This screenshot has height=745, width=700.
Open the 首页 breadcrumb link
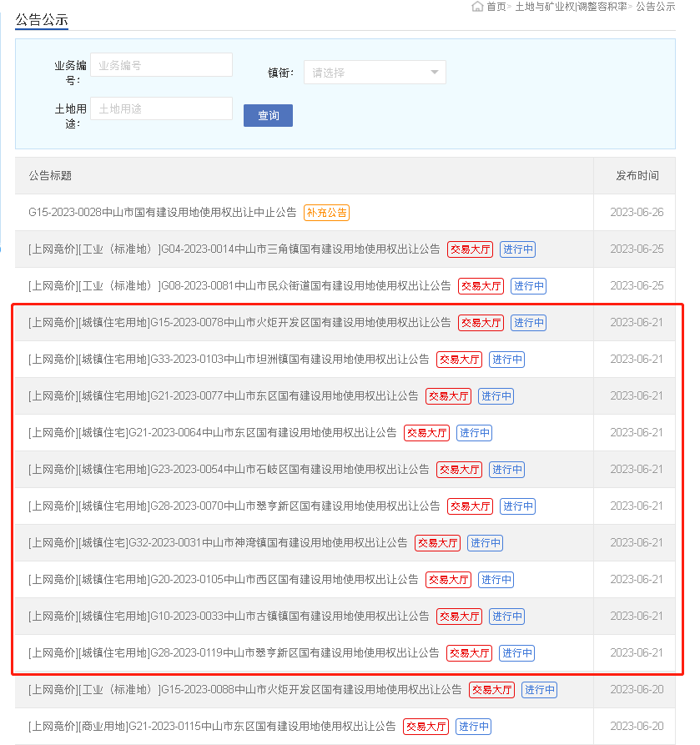[x=496, y=7]
